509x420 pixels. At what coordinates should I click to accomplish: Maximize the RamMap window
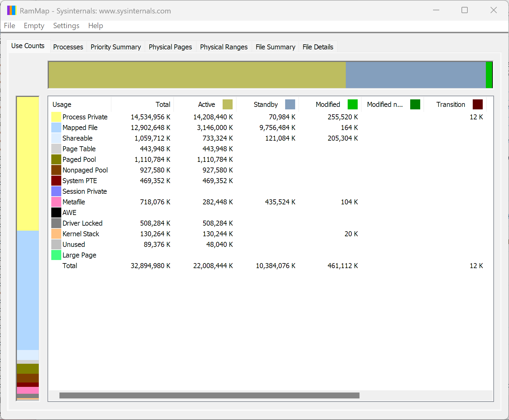(x=465, y=10)
